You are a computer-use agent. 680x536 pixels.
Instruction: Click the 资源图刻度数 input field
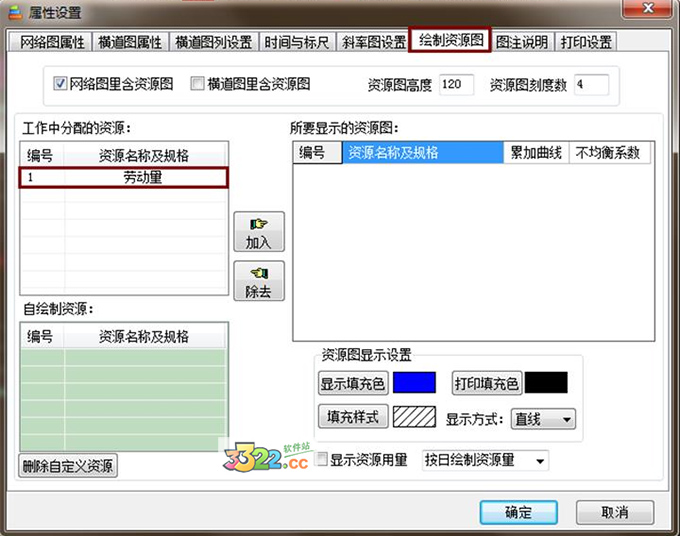point(592,84)
